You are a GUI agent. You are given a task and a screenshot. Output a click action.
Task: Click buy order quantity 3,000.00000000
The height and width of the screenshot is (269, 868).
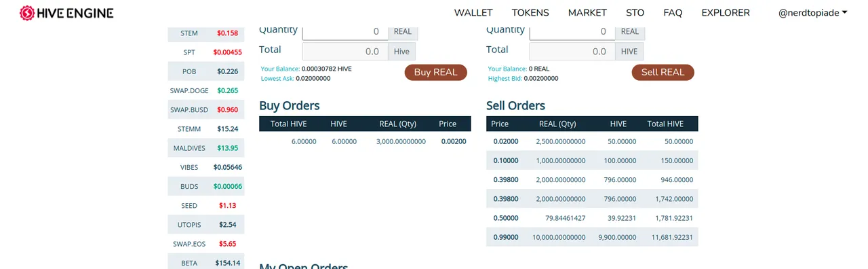401,141
